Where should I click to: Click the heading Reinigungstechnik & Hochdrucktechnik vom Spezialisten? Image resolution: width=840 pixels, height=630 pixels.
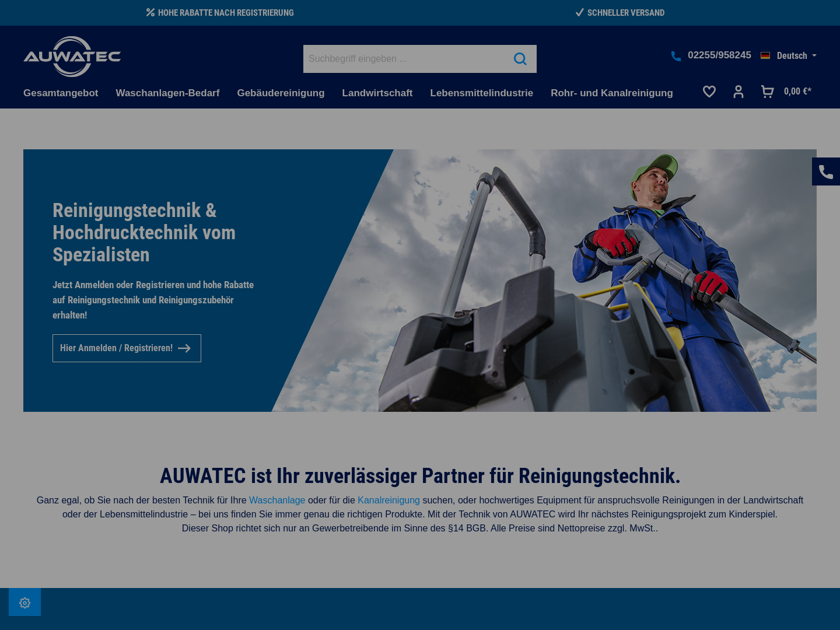[144, 232]
